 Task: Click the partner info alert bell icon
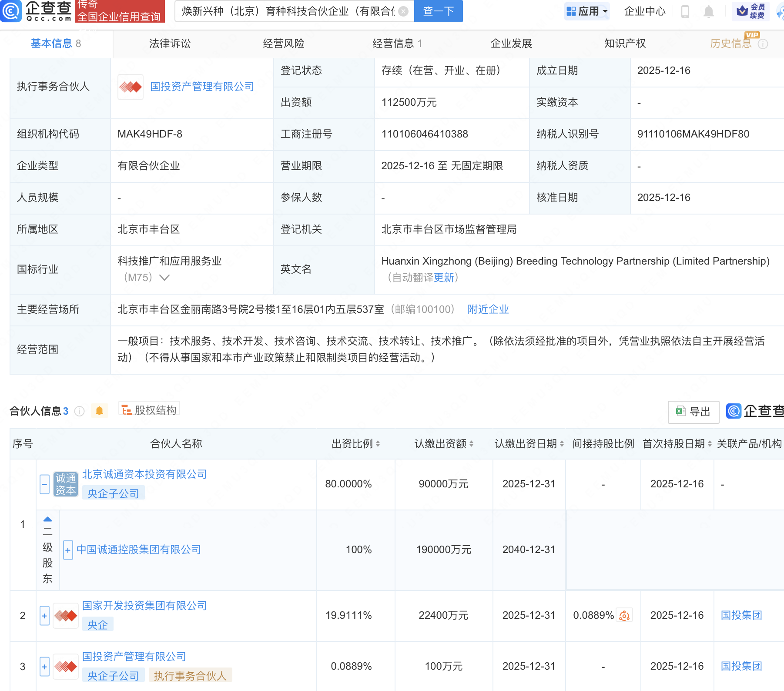click(99, 411)
